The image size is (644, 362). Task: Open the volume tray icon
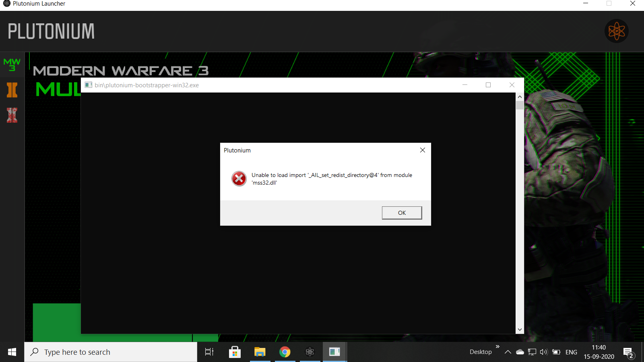(544, 352)
